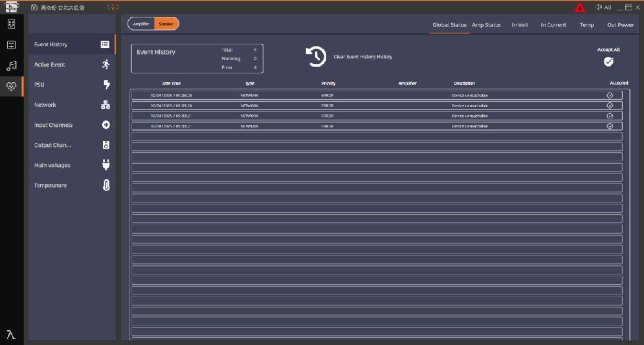Open the In Current tab
644x345 pixels.
553,25
